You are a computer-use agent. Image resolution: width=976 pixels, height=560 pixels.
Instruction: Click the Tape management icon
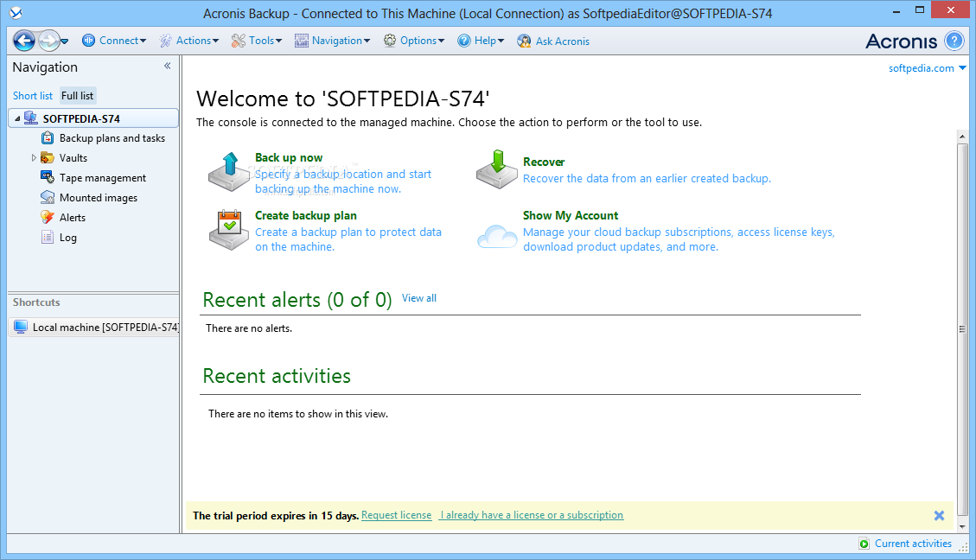pyautogui.click(x=48, y=177)
